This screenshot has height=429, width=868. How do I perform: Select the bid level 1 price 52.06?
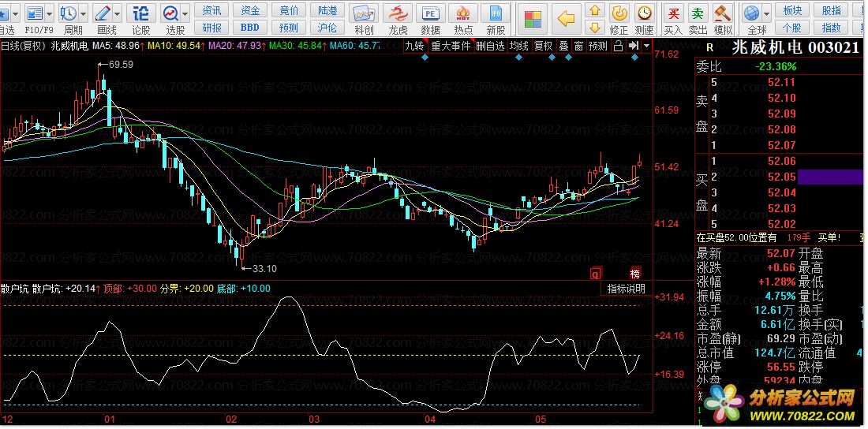(x=782, y=161)
